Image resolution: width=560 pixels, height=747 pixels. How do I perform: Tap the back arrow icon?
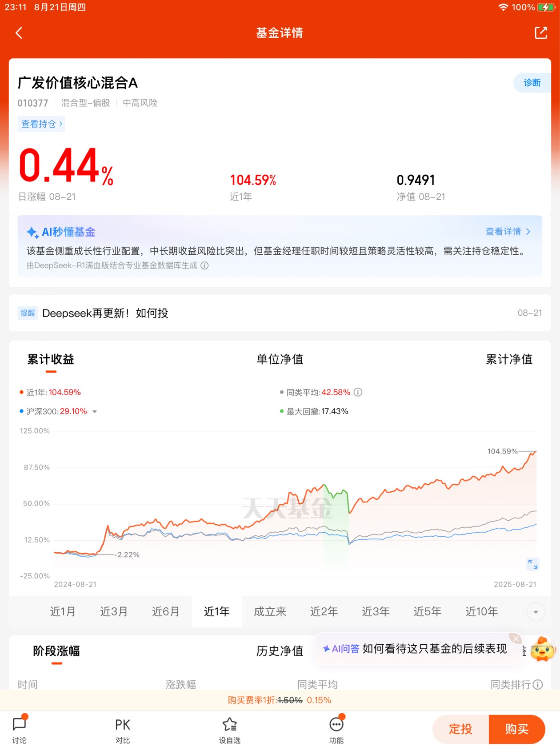[x=19, y=33]
